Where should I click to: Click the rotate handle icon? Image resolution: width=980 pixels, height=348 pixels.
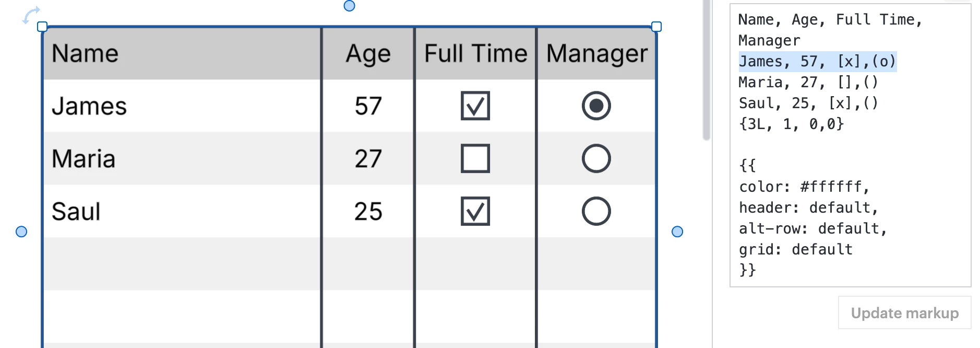[x=31, y=15]
